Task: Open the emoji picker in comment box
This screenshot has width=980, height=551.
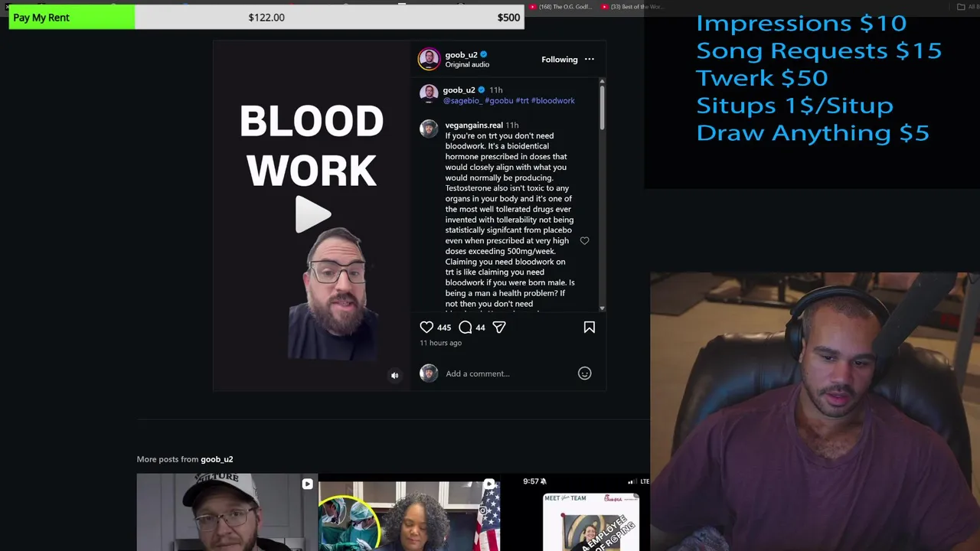Action: coord(584,373)
